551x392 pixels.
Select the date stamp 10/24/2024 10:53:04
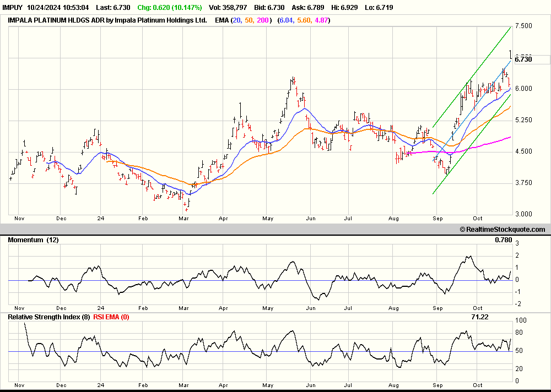[58, 7]
